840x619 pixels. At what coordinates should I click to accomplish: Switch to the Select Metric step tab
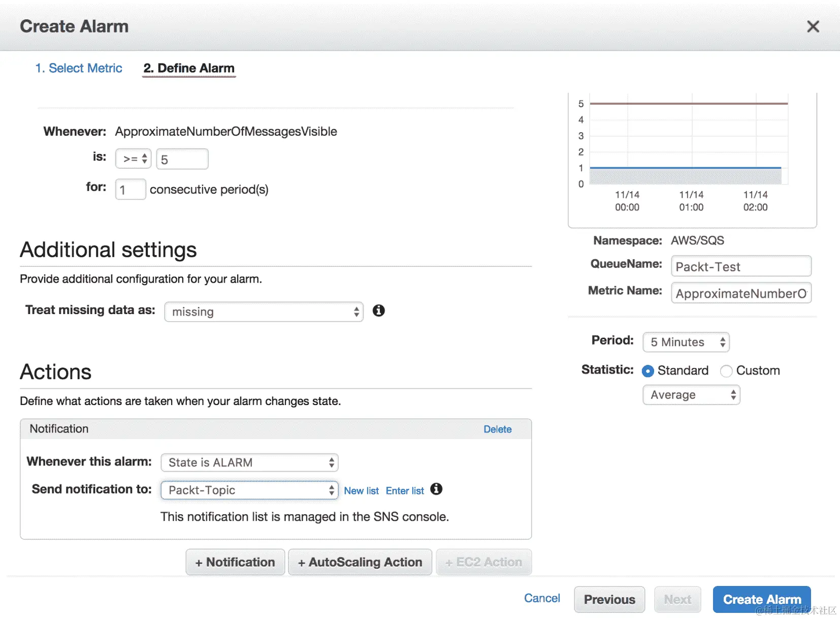[79, 68]
